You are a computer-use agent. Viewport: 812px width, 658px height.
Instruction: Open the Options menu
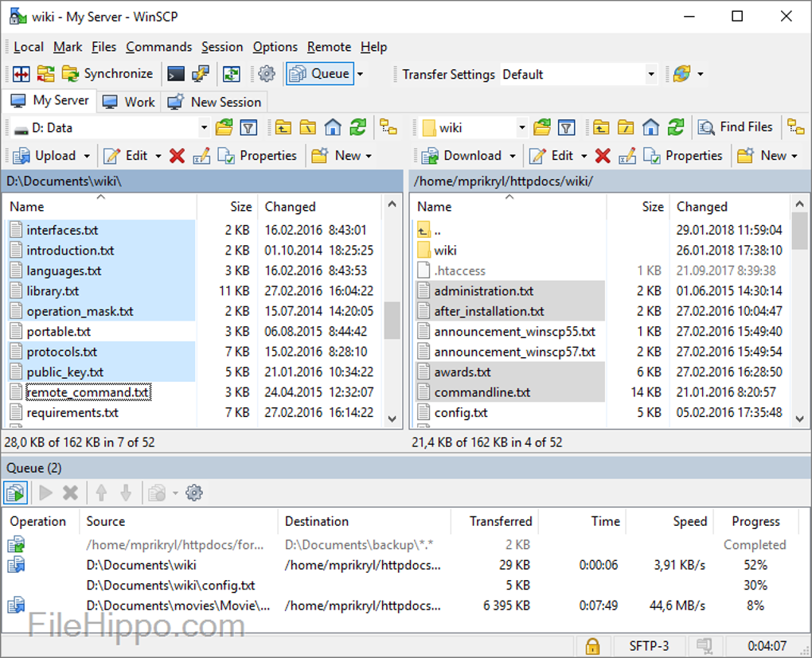(275, 47)
